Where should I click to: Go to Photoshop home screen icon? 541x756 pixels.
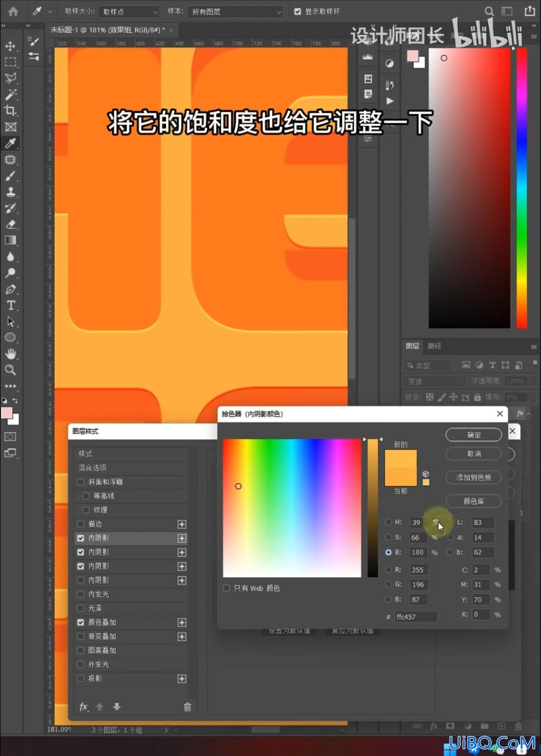click(x=13, y=11)
